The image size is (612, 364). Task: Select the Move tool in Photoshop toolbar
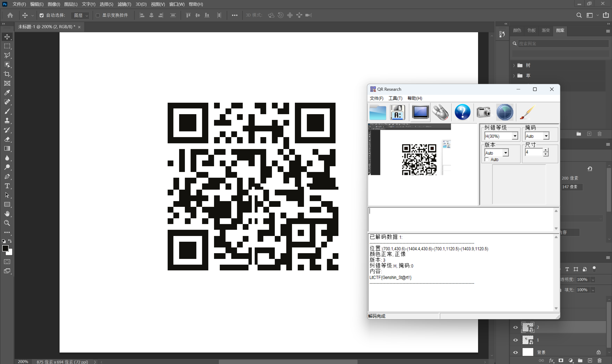click(x=7, y=37)
